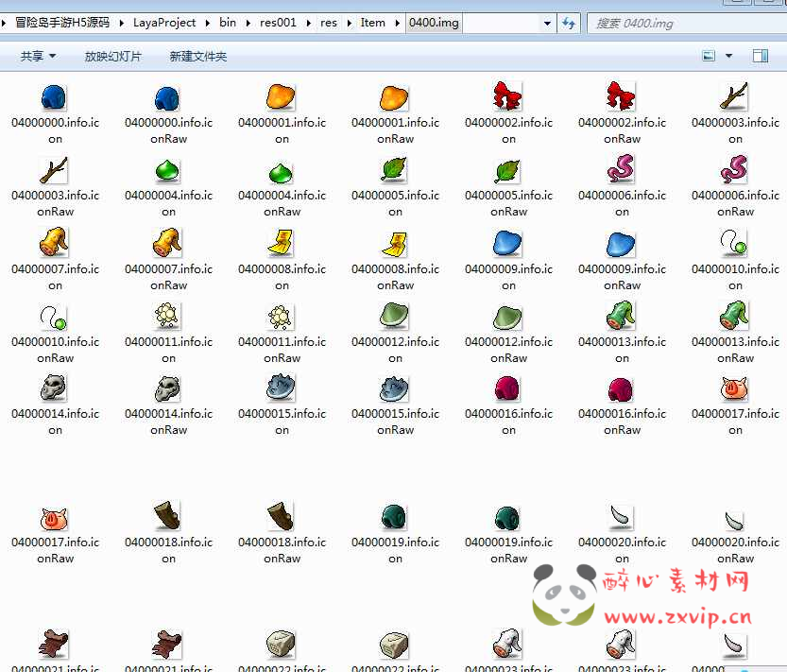
Task: Click 放映幻灯片 slideshow in the toolbar
Action: point(112,57)
